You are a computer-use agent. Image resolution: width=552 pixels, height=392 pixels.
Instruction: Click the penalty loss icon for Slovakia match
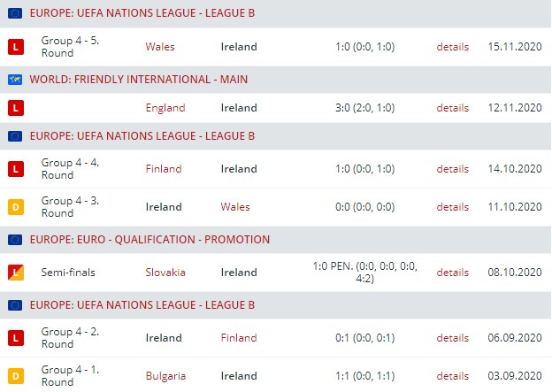coord(14,272)
